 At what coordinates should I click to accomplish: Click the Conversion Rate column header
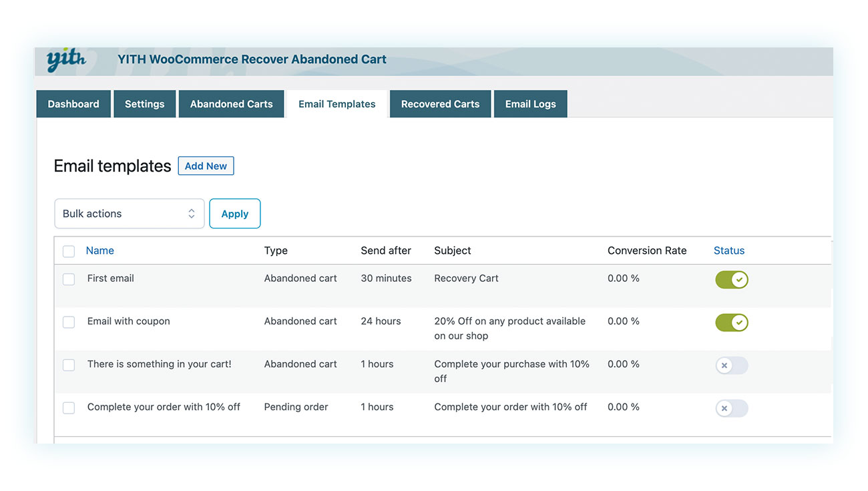click(x=647, y=251)
